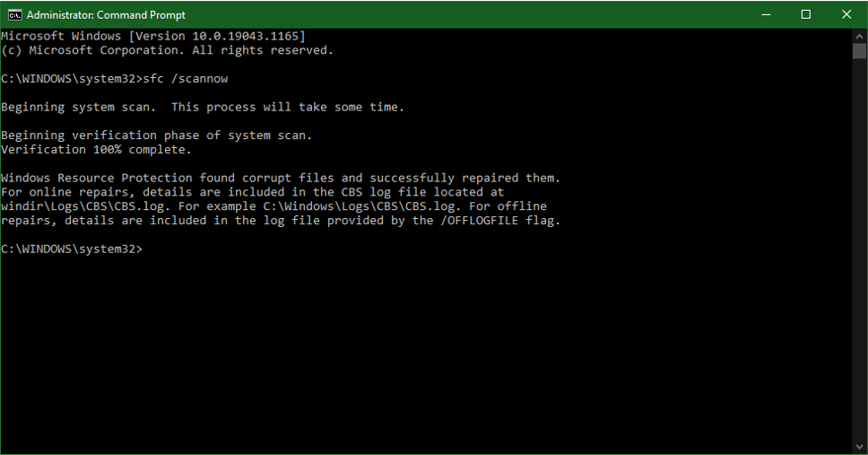Close the Administrator Command Prompt window
Screen dimensions: 868x455
click(846, 15)
